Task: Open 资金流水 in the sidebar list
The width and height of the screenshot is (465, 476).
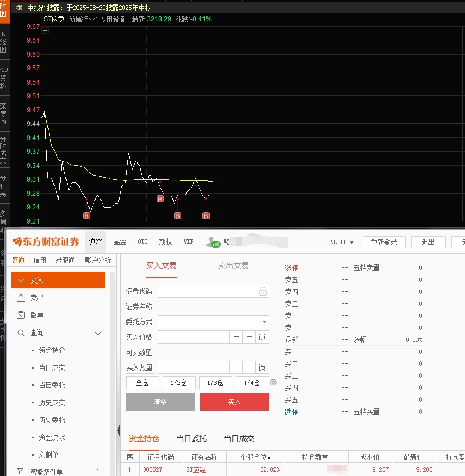Action: [52, 437]
